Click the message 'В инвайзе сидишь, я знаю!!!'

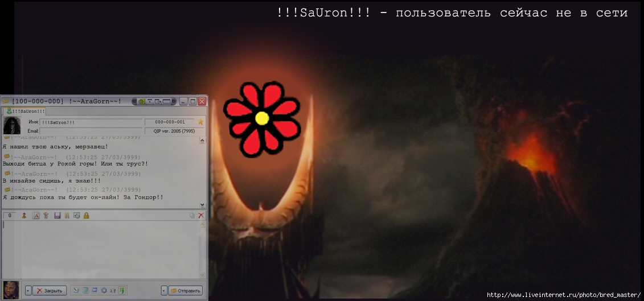pyautogui.click(x=52, y=181)
